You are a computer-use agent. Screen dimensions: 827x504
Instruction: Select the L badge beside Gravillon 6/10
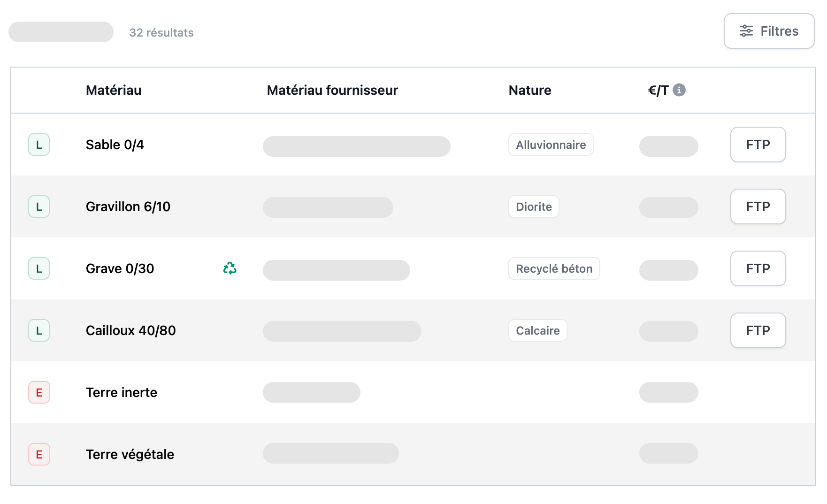click(39, 206)
